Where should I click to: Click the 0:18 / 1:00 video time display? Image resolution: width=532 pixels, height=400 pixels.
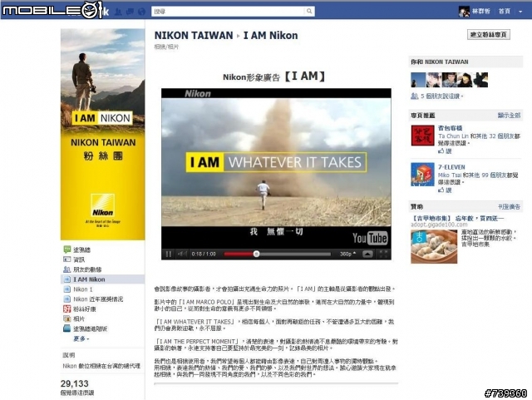pyautogui.click(x=204, y=254)
